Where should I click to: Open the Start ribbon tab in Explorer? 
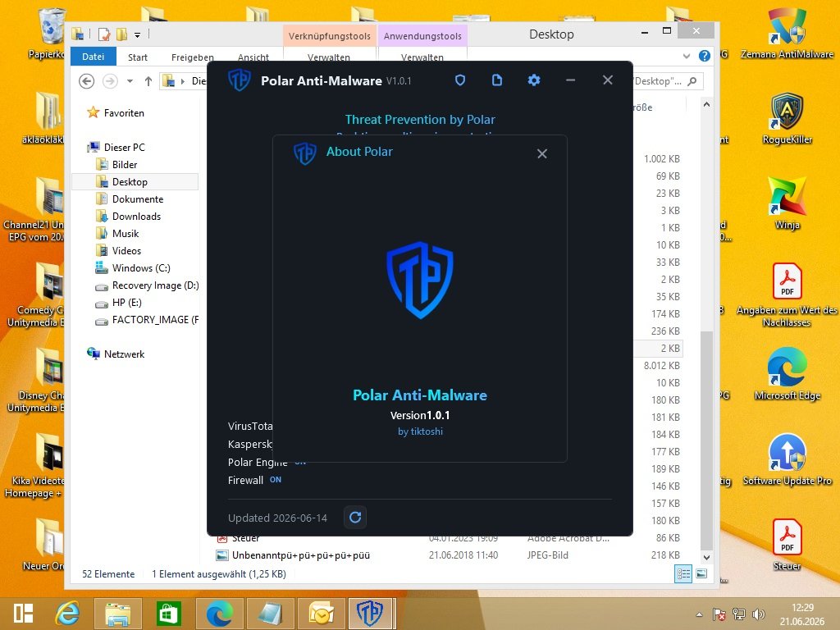[x=138, y=57]
